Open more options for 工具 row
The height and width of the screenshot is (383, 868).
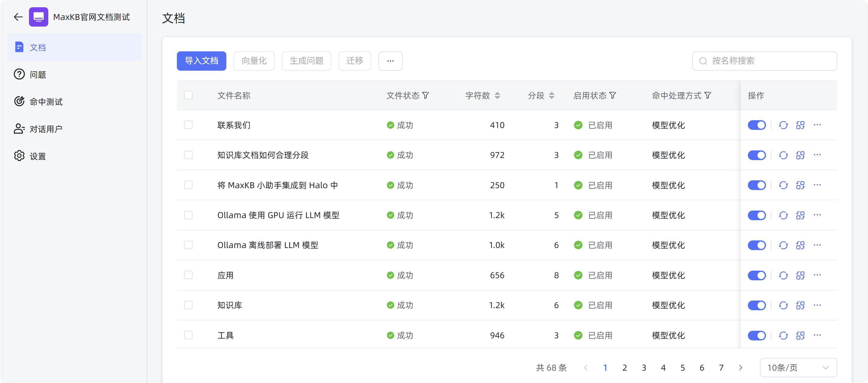[817, 335]
